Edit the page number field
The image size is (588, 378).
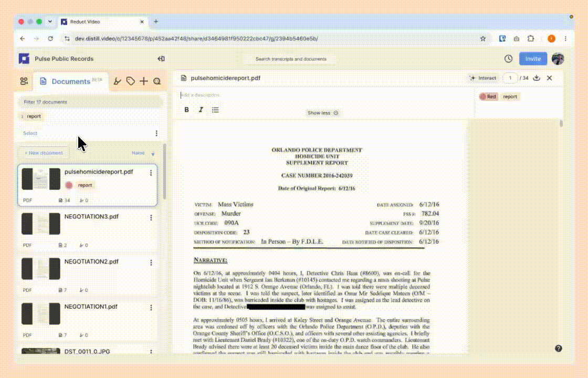(510, 78)
